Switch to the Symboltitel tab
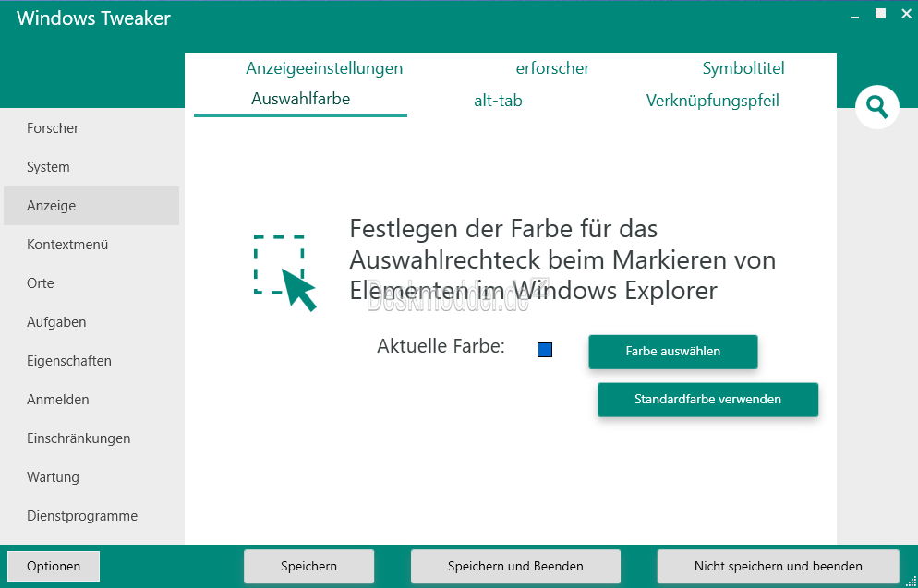This screenshot has width=918, height=588. pyautogui.click(x=743, y=68)
